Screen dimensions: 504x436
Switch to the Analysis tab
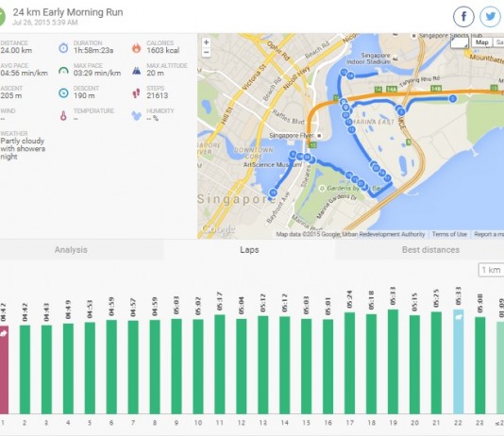pos(71,250)
